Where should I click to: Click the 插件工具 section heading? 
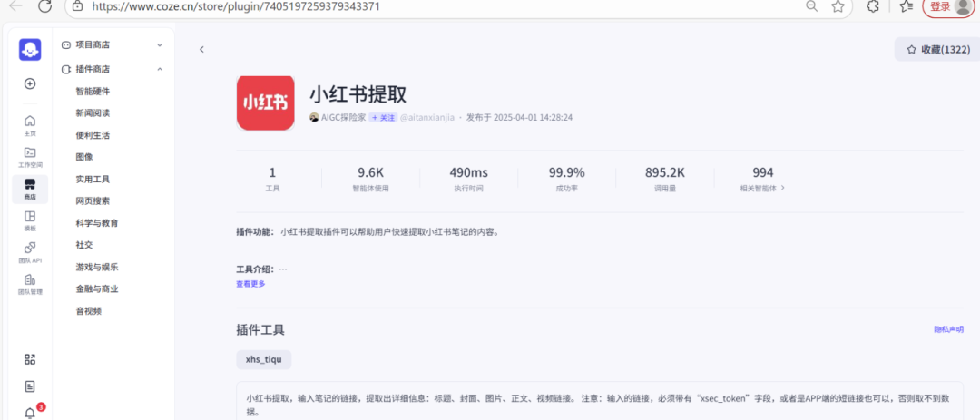260,330
